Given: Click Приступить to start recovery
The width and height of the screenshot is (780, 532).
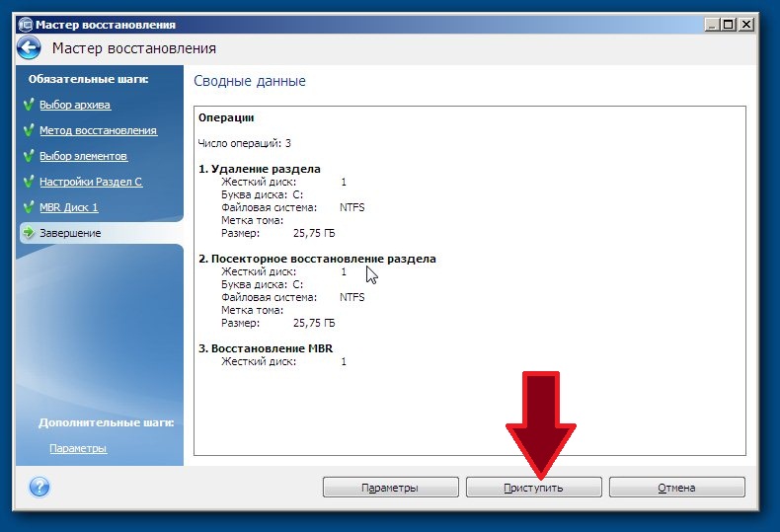Looking at the screenshot, I should tap(534, 488).
